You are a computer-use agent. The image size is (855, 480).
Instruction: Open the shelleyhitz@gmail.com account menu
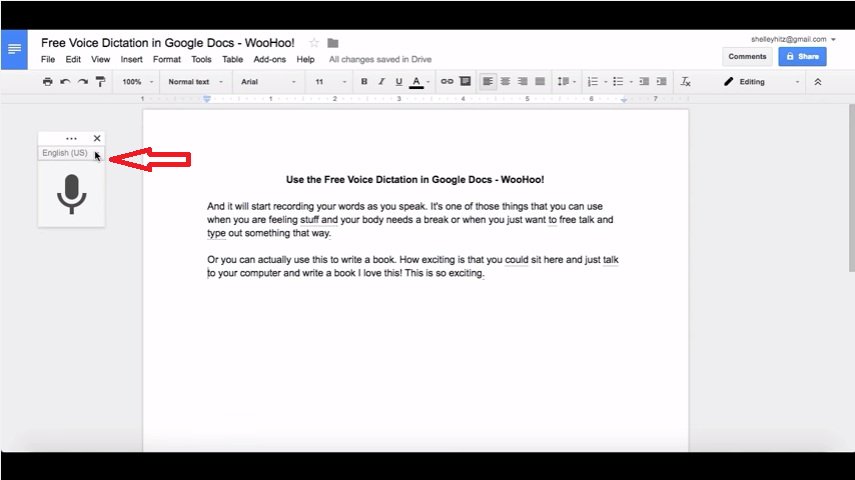point(793,39)
